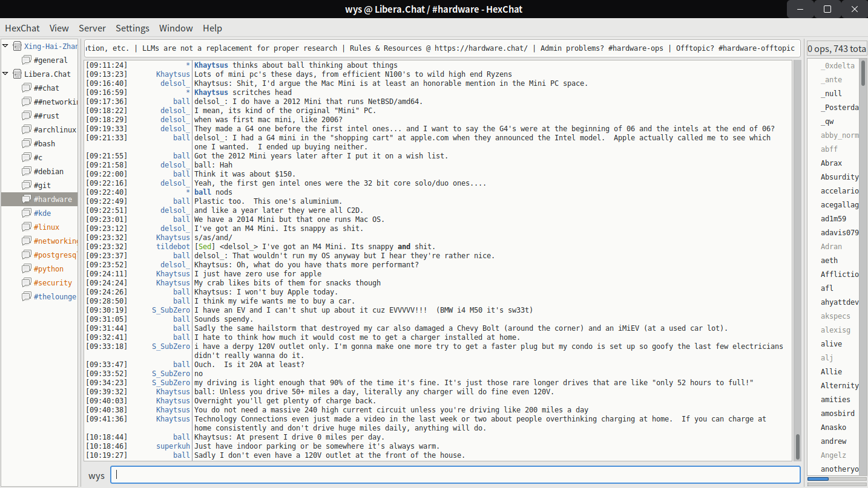Click the channel icon beside #python
This screenshot has width=868, height=488.
click(x=26, y=269)
